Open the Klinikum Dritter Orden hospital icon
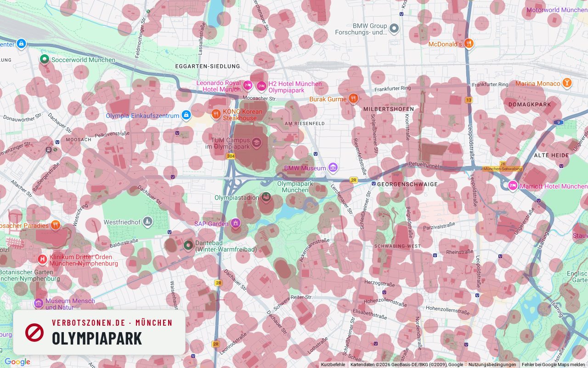The image size is (588, 368). click(x=42, y=260)
